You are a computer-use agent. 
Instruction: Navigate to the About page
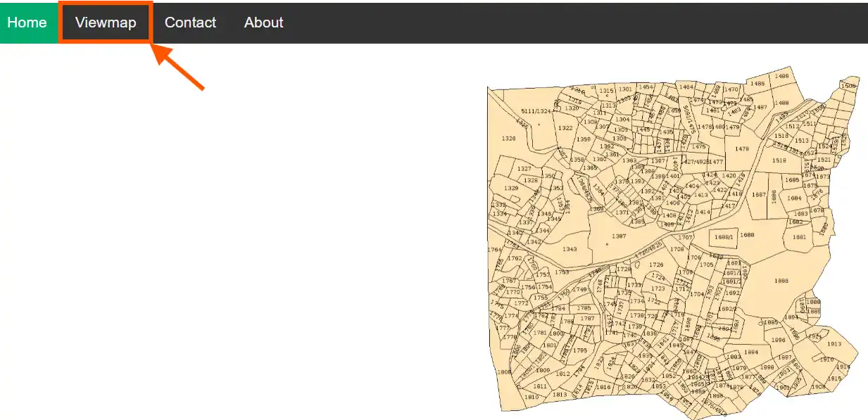pyautogui.click(x=263, y=23)
